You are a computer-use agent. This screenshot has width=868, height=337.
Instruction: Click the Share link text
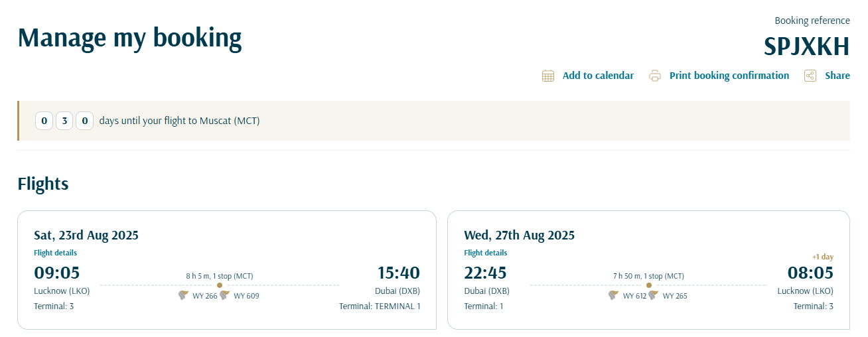tap(837, 76)
